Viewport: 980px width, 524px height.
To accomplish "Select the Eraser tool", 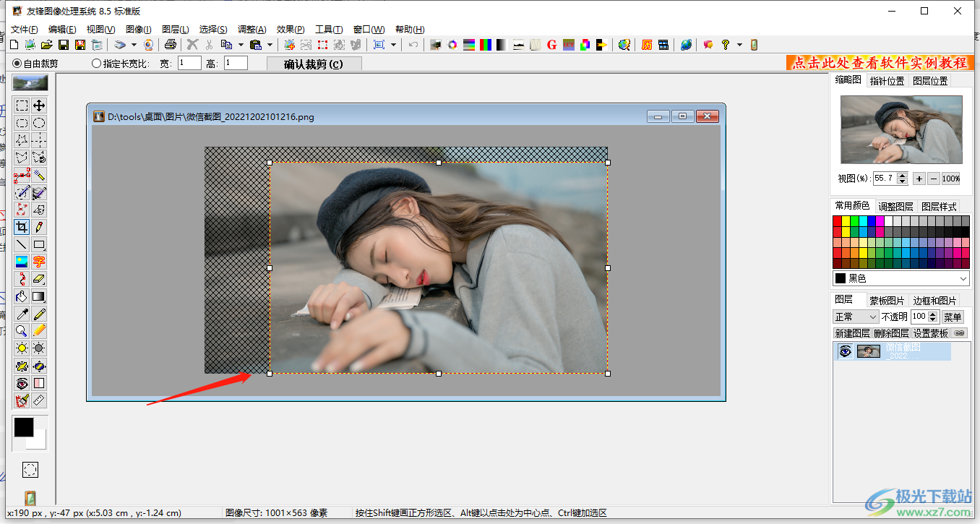I will coord(40,279).
